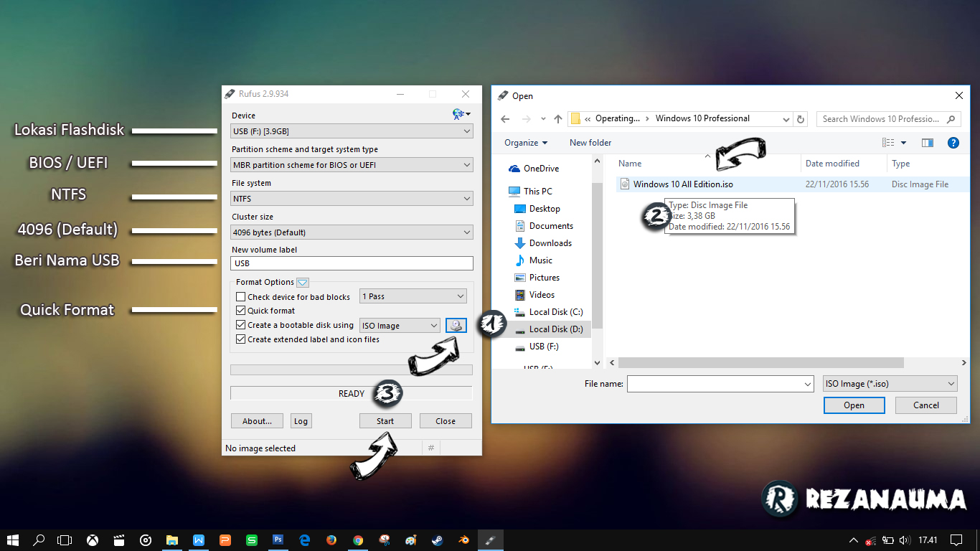The image size is (980, 551).
Task: Open Steam from the taskbar
Action: tap(438, 540)
